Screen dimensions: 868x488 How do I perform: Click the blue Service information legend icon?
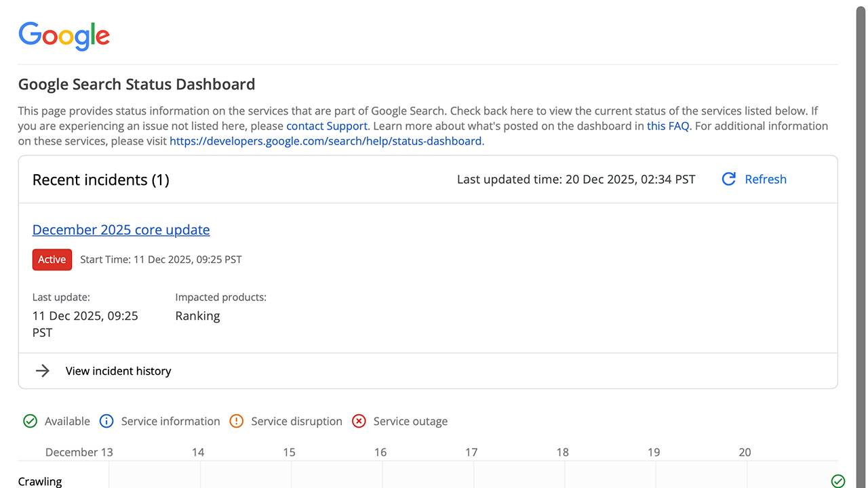click(x=106, y=421)
